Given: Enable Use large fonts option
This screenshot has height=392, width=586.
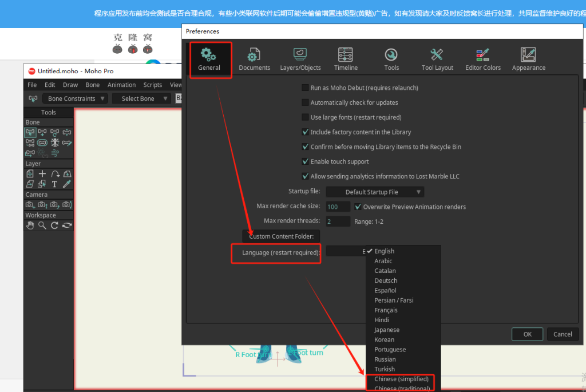Looking at the screenshot, I should pos(305,117).
